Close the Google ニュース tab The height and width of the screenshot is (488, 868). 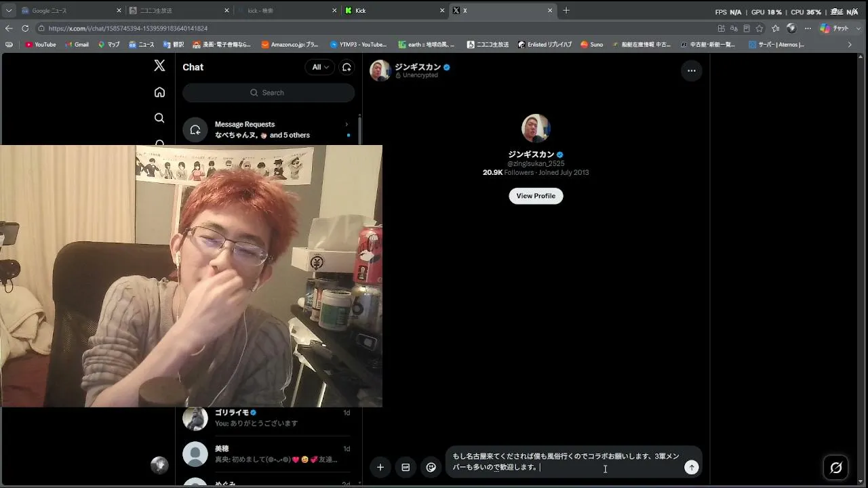pos(119,11)
